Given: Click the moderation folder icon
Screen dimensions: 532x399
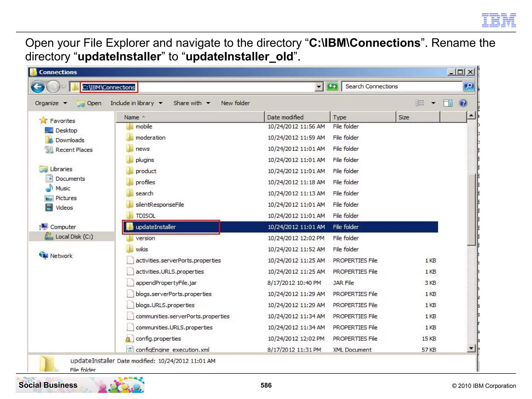Looking at the screenshot, I should 130,137.
